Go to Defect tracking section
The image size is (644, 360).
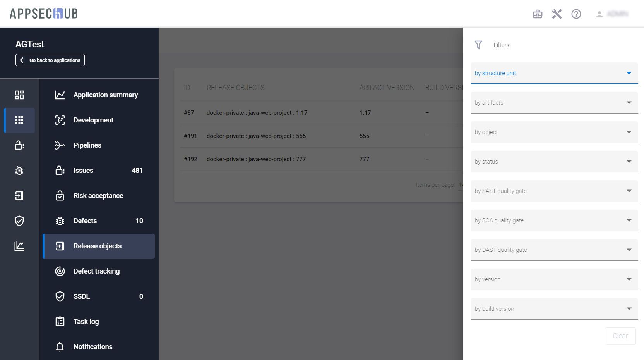coord(96,271)
